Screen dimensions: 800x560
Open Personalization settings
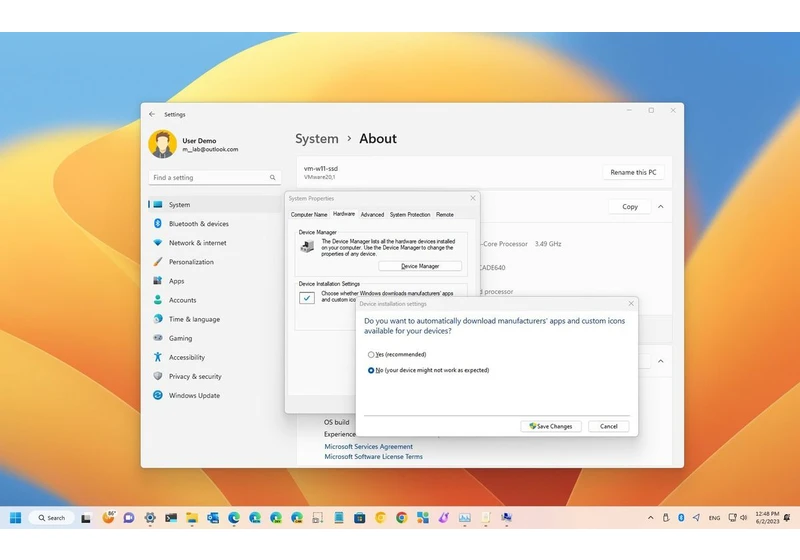215,262
